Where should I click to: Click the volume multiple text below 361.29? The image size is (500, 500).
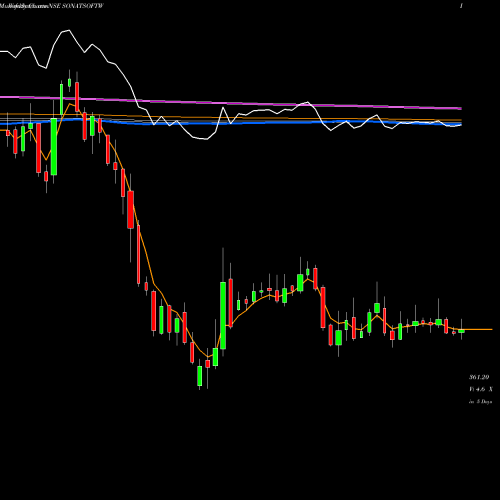pyautogui.click(x=481, y=389)
